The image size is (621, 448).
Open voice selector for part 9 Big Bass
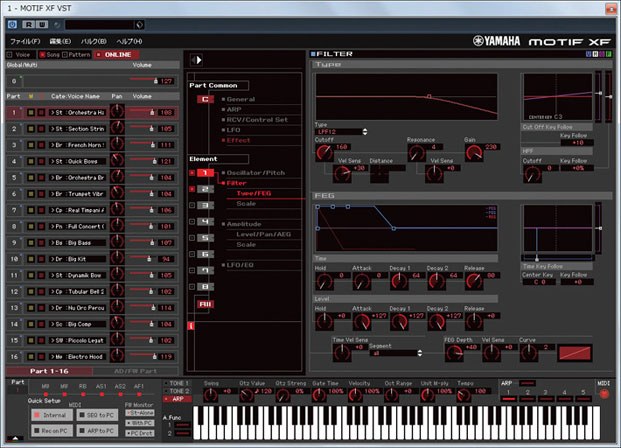point(77,242)
